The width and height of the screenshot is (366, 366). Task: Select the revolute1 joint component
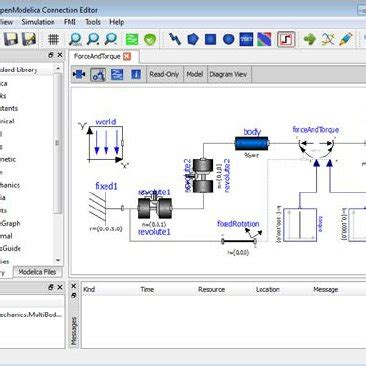click(x=155, y=208)
